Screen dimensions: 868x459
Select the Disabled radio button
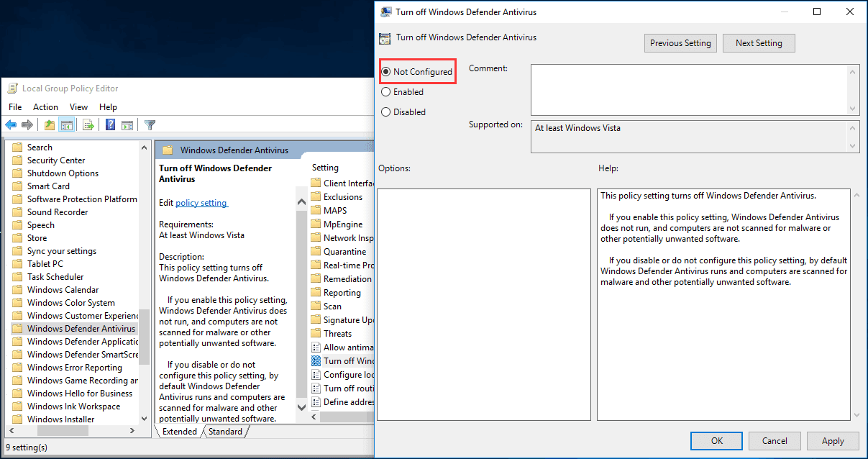pyautogui.click(x=386, y=112)
